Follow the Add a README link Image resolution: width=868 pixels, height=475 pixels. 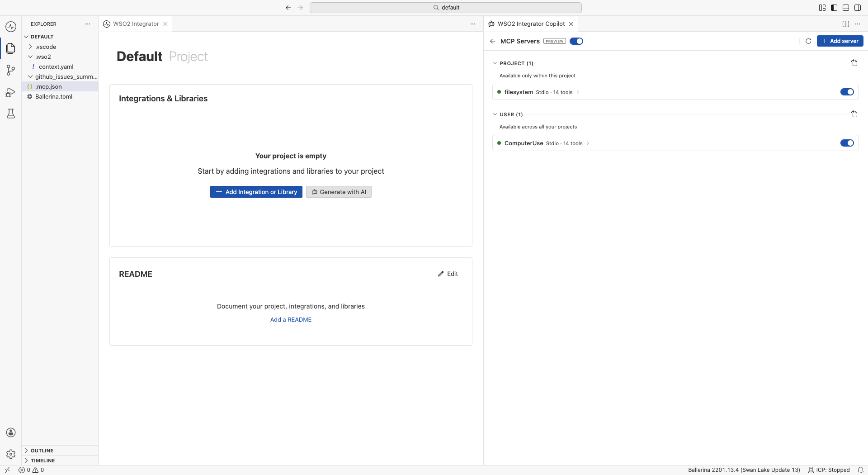coord(291,319)
